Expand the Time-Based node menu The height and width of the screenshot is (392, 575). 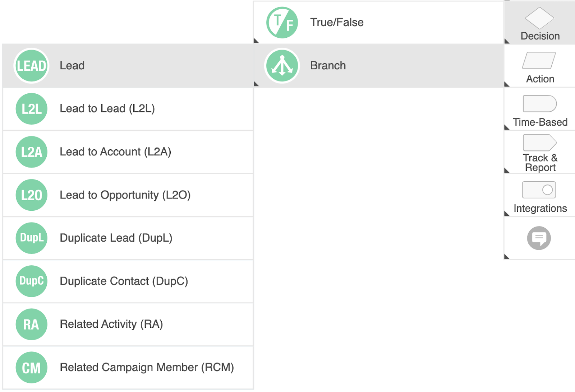(x=539, y=110)
